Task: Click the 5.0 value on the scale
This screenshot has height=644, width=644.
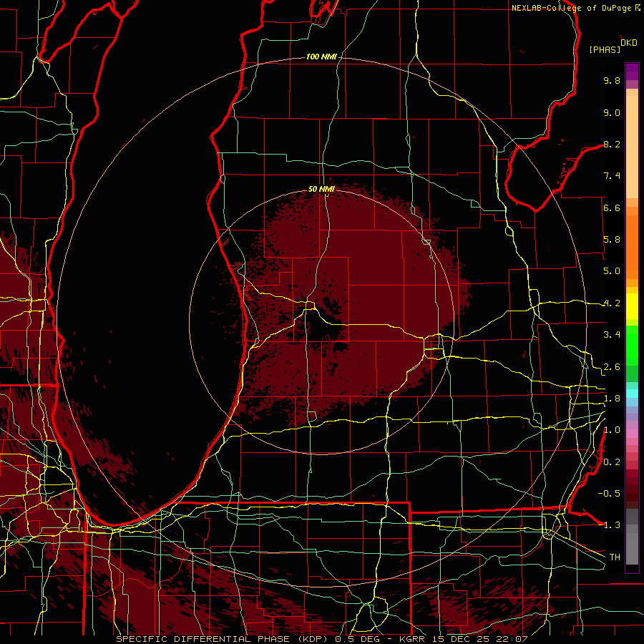Action: click(x=612, y=271)
